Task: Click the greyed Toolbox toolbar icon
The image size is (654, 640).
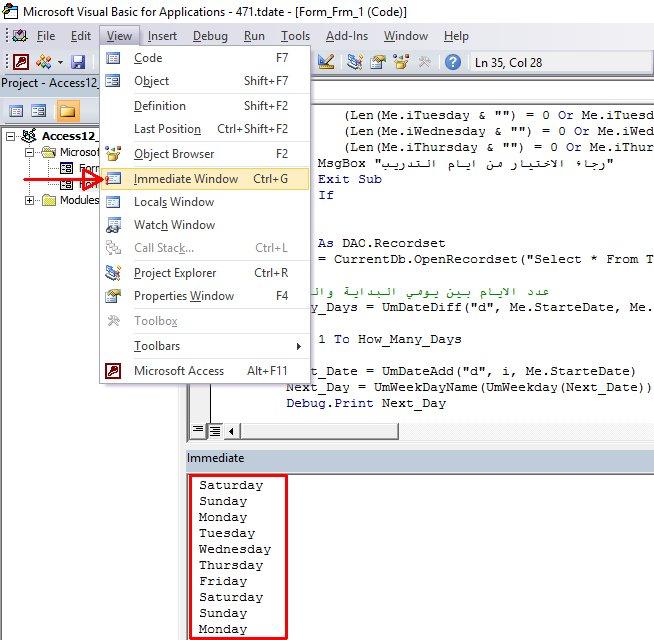Action: coord(424,62)
